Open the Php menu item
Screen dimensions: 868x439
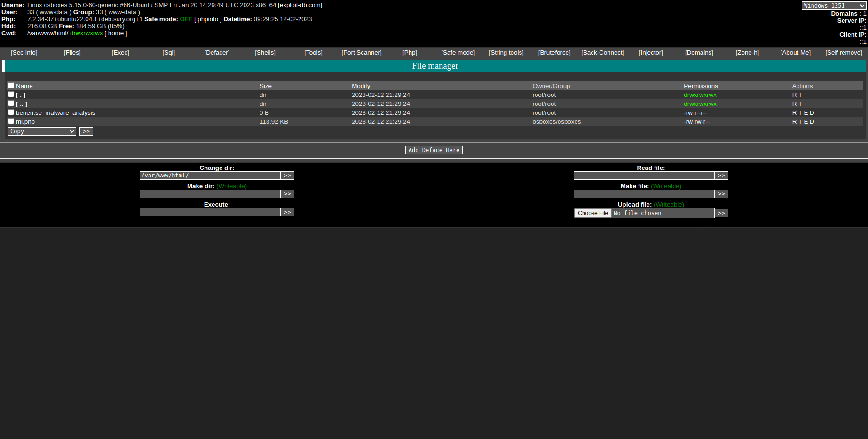pyautogui.click(x=410, y=53)
